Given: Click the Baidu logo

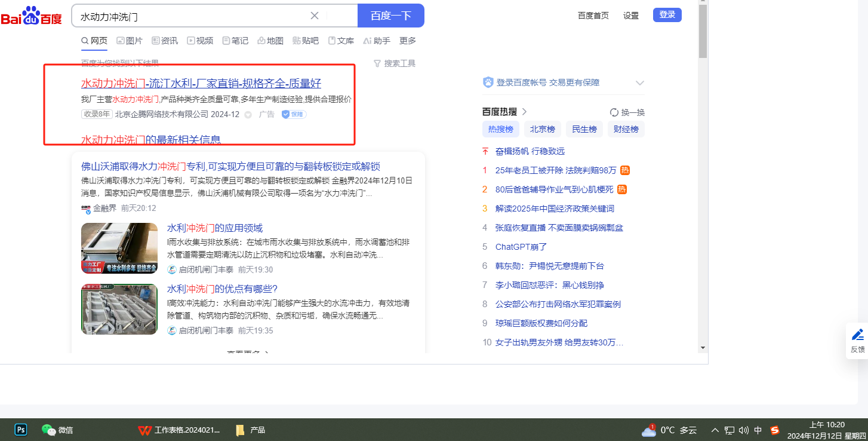Looking at the screenshot, I should [x=31, y=16].
